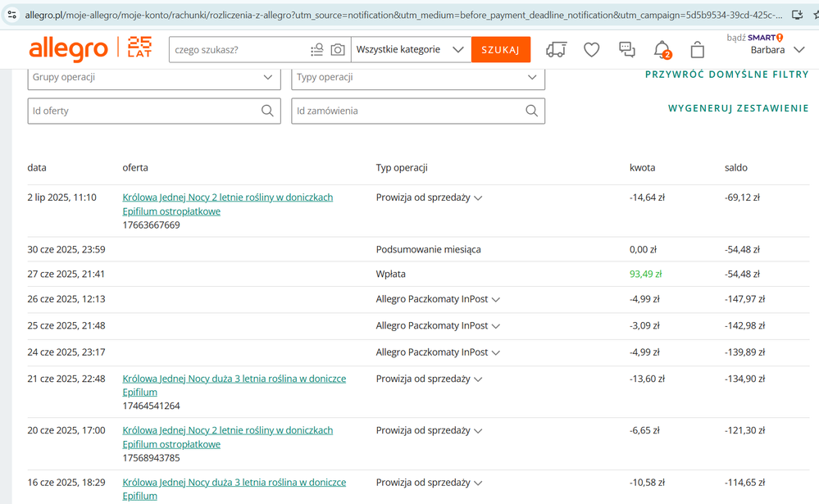Click the data column header

point(37,168)
